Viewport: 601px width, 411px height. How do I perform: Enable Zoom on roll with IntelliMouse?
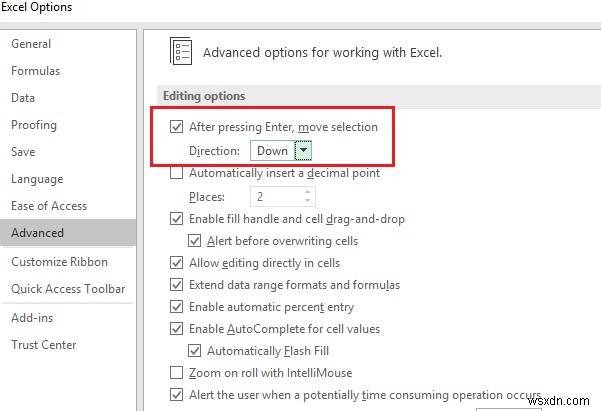point(177,373)
